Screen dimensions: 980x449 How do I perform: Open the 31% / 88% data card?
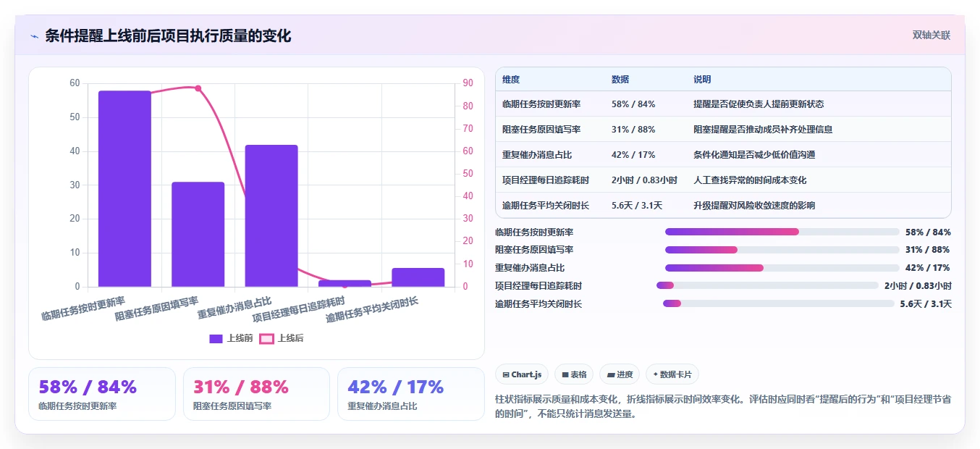(256, 394)
